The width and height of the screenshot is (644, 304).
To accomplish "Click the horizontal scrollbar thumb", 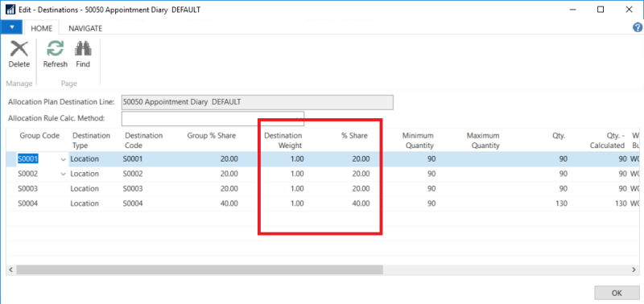I will [200, 269].
